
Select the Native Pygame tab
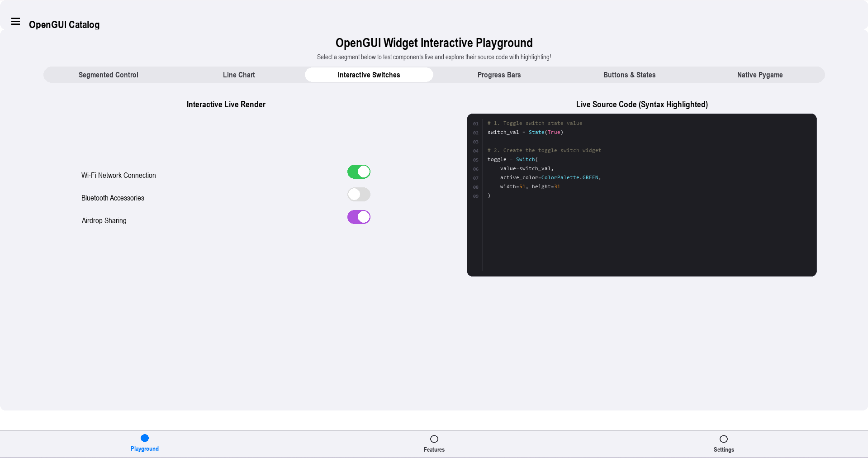point(760,75)
